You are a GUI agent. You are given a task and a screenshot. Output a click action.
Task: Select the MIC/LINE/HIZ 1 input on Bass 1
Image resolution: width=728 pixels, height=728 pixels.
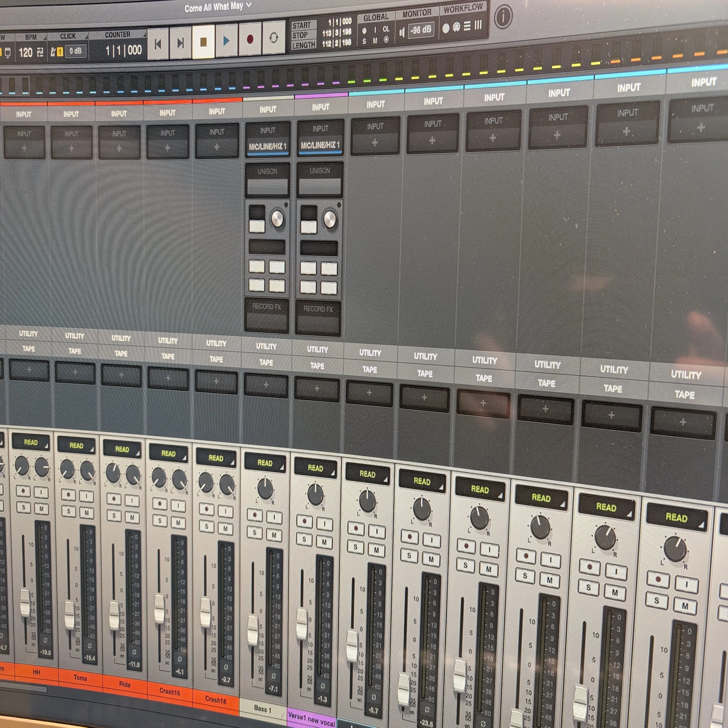coord(268,147)
